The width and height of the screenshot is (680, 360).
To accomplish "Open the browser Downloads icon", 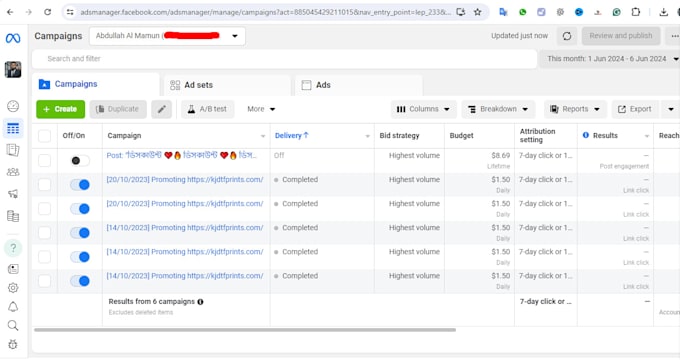I will 664,12.
